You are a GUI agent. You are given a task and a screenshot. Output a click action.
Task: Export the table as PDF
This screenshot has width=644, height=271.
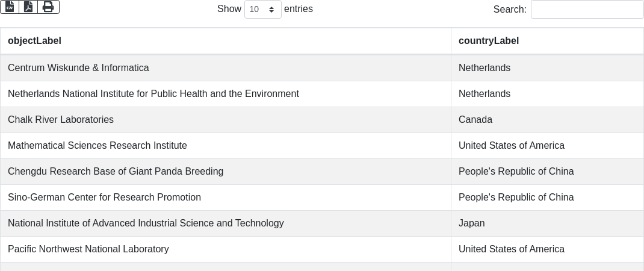pos(28,7)
